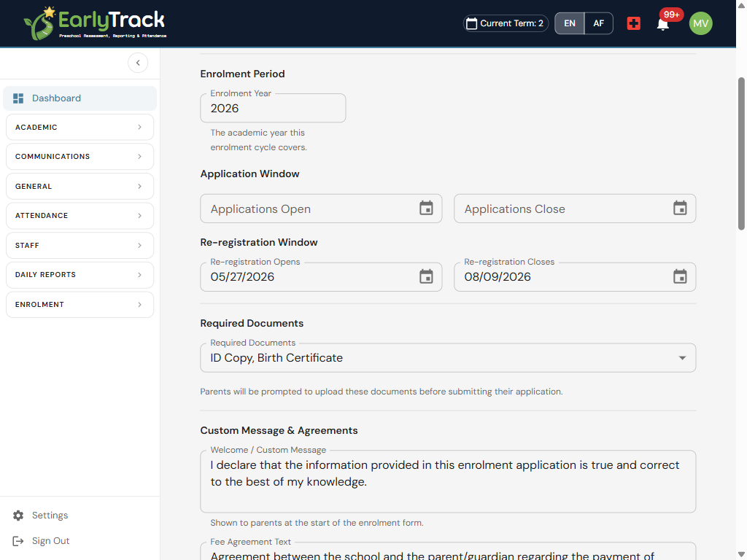The image size is (747, 560).
Task: Click the Dashboard grid icon
Action: click(x=18, y=98)
